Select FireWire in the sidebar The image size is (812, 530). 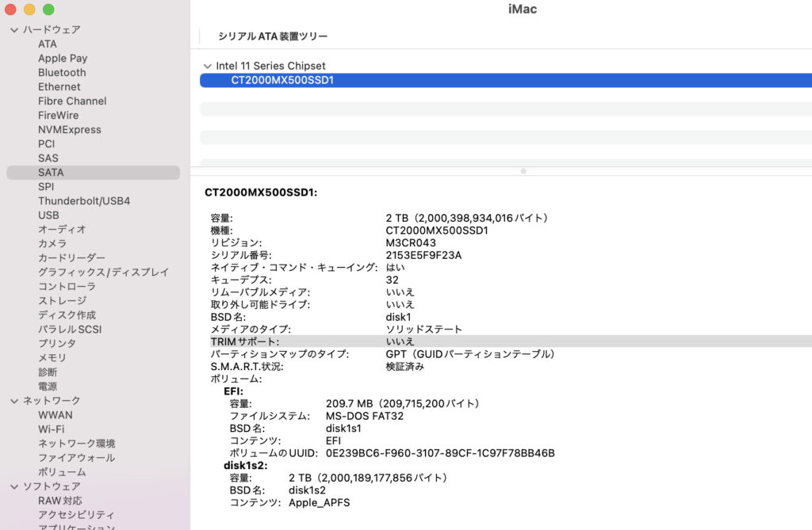(59, 116)
